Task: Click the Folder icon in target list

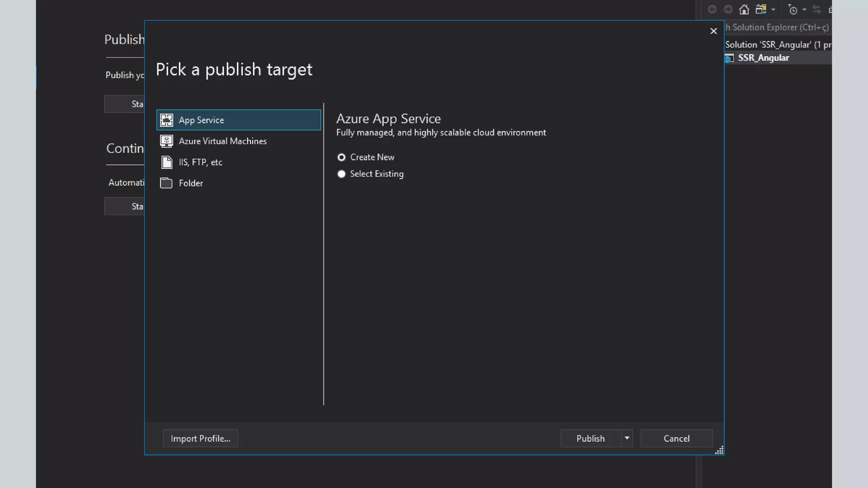Action: tap(166, 183)
